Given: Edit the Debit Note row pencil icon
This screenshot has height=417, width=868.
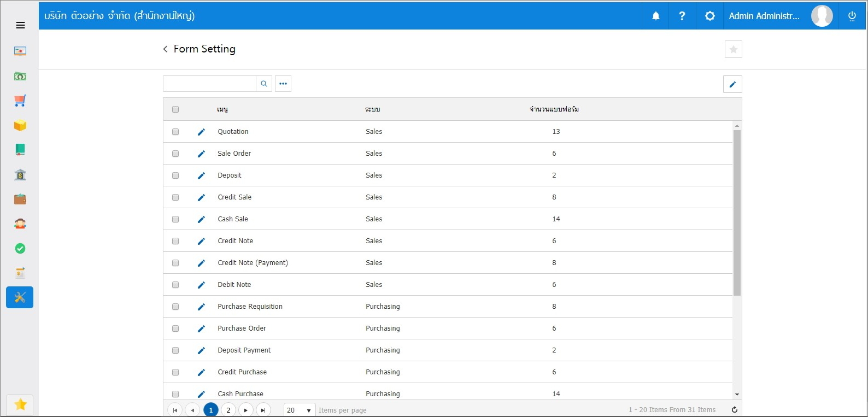Looking at the screenshot, I should 201,285.
